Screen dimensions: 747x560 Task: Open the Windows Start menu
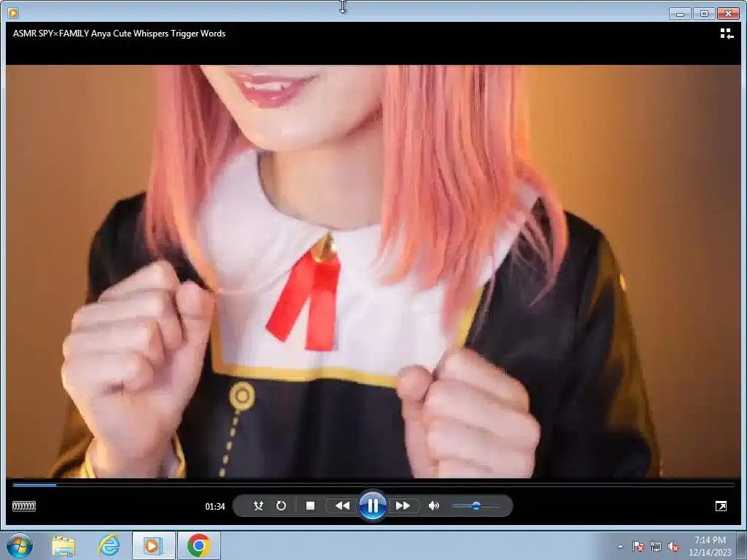[x=20, y=545]
